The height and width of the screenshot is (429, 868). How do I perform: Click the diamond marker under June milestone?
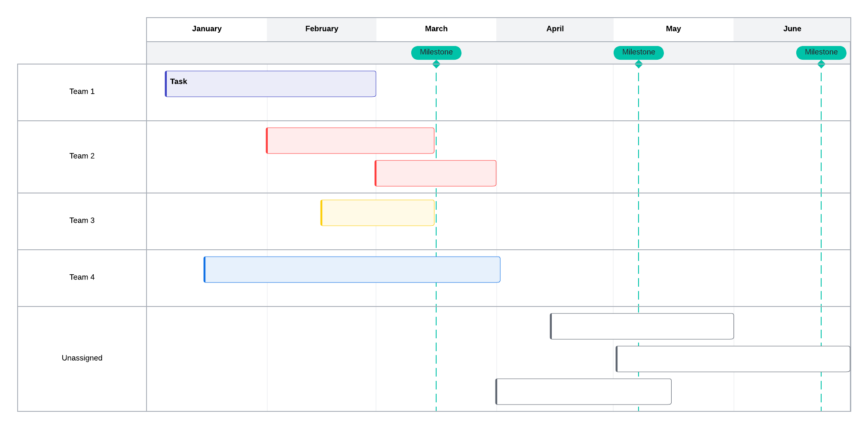pyautogui.click(x=821, y=64)
